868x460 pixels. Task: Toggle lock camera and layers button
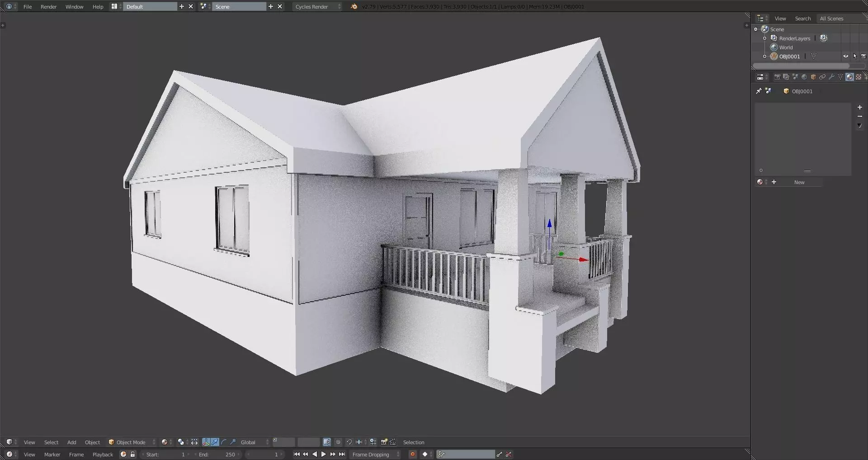(327, 442)
